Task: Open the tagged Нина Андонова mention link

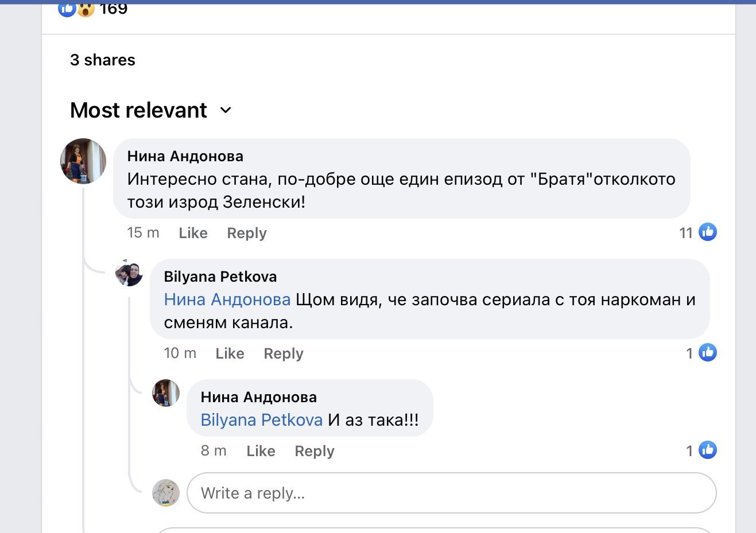Action: coord(227,299)
